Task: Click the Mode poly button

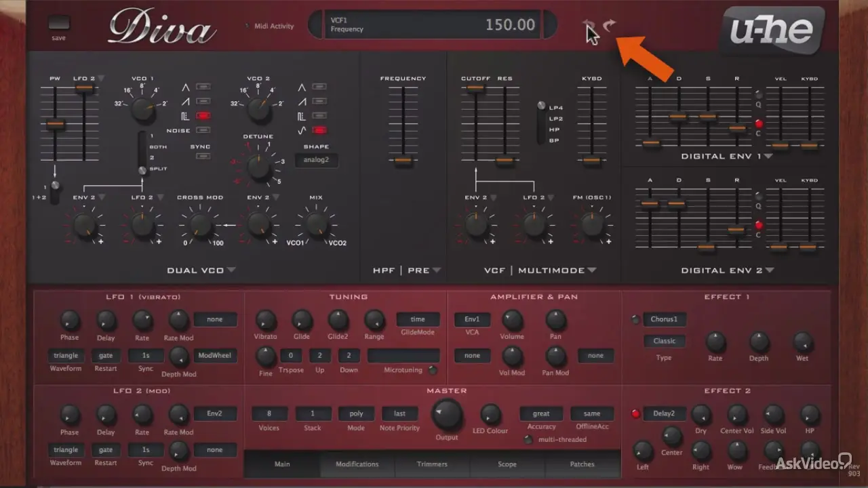Action: [357, 413]
